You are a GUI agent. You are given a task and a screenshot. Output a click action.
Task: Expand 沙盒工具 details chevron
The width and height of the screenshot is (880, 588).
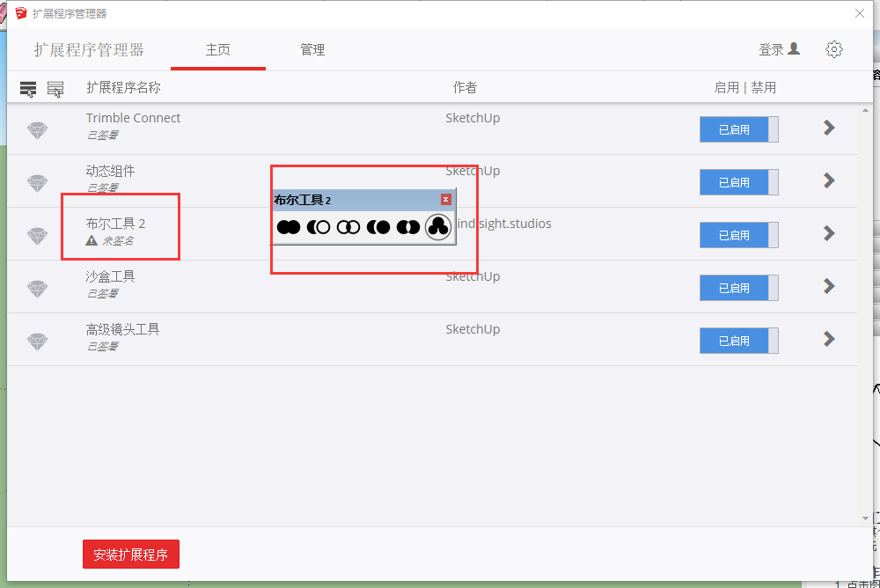pos(829,286)
